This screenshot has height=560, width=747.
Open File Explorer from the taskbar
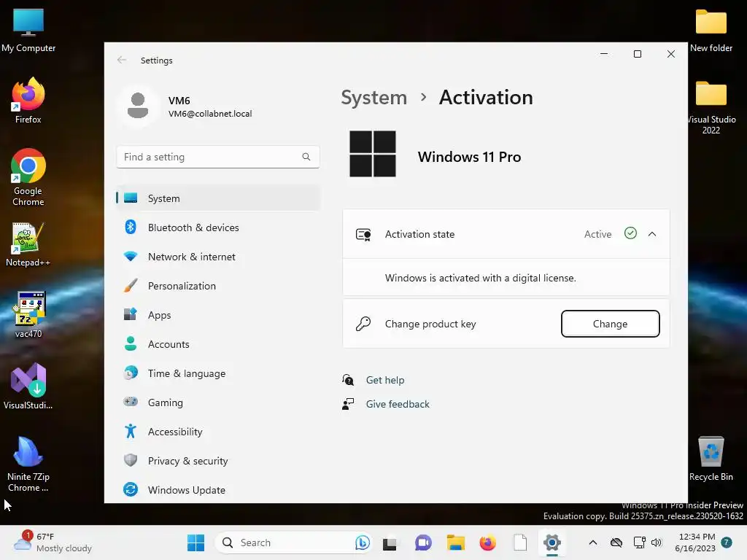pyautogui.click(x=455, y=542)
